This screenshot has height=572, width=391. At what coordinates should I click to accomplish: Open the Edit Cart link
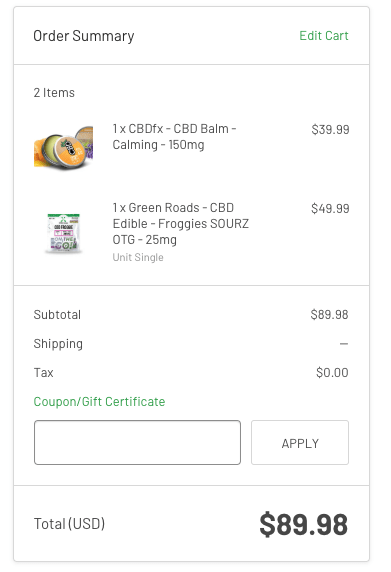coord(324,36)
